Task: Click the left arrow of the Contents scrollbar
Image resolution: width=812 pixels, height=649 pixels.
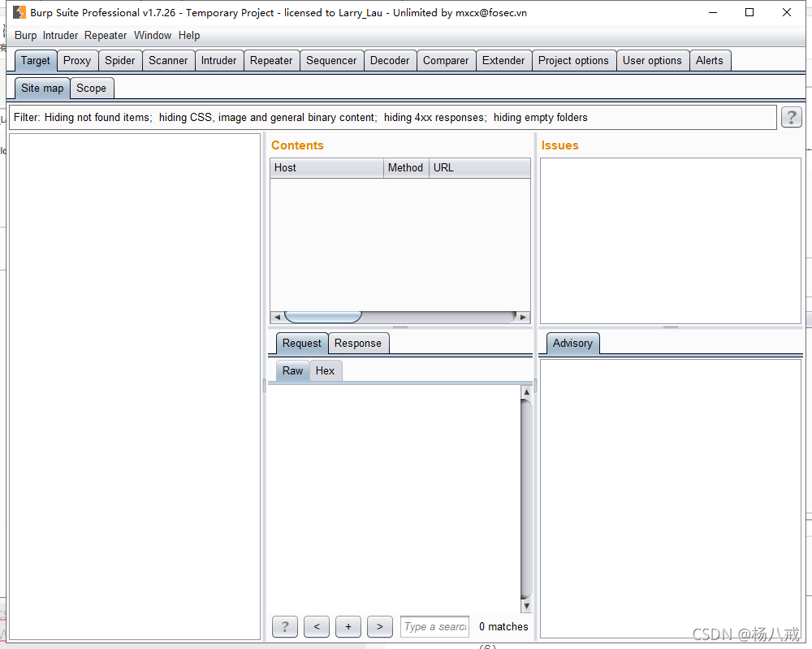Action: point(277,317)
